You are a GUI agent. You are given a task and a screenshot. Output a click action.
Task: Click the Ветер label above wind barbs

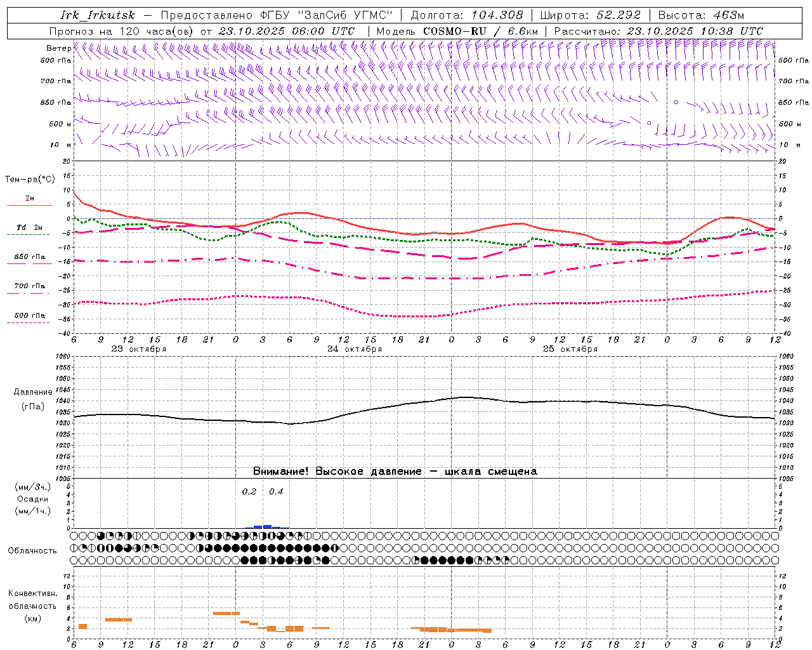coord(58,48)
